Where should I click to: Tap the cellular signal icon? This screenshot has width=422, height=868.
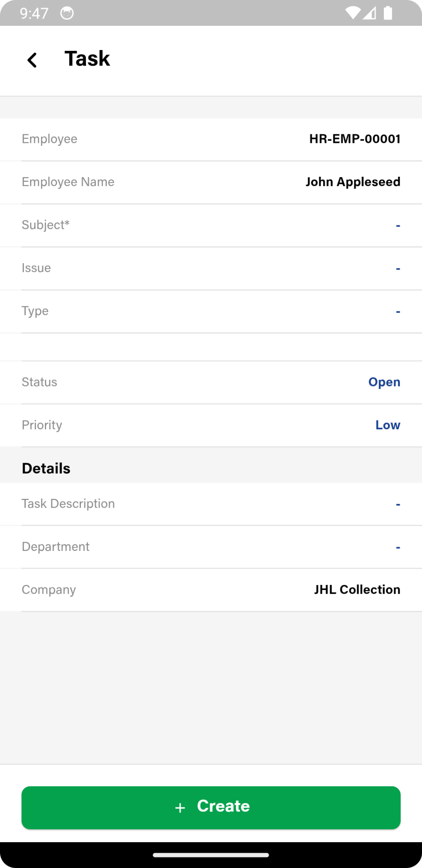(369, 13)
